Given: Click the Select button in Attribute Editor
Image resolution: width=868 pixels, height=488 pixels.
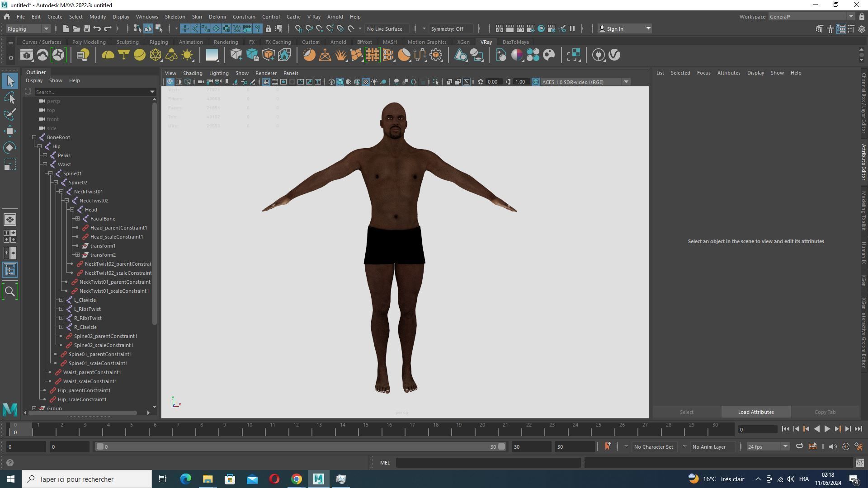Looking at the screenshot, I should (x=686, y=412).
